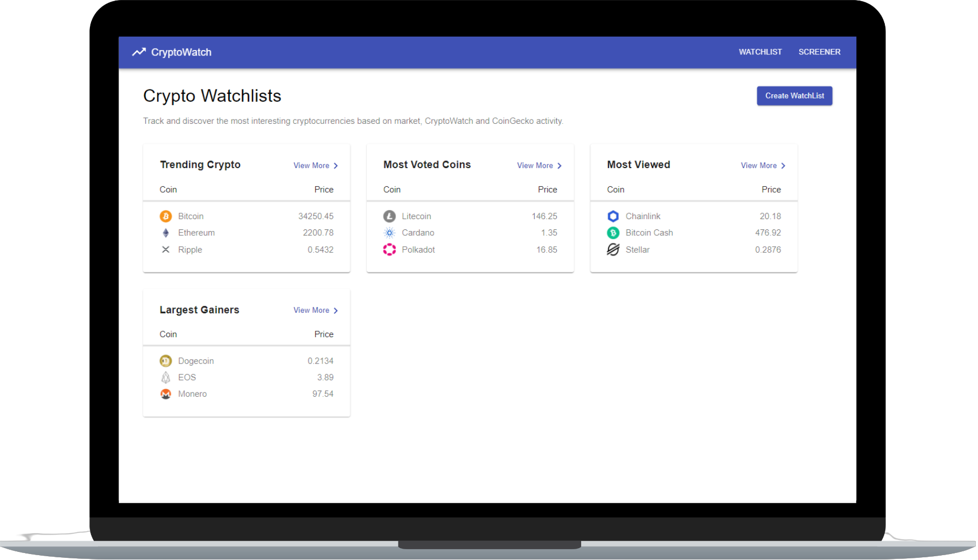
Task: Select the Stellar row name
Action: 638,250
